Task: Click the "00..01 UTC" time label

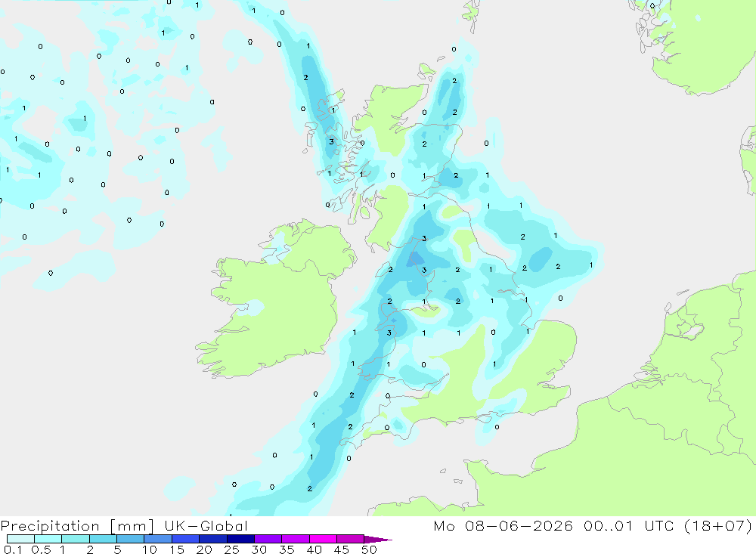Action: (628, 525)
